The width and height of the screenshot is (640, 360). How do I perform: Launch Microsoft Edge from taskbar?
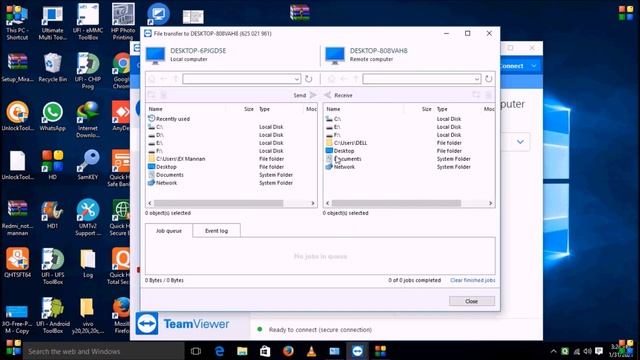point(219,351)
